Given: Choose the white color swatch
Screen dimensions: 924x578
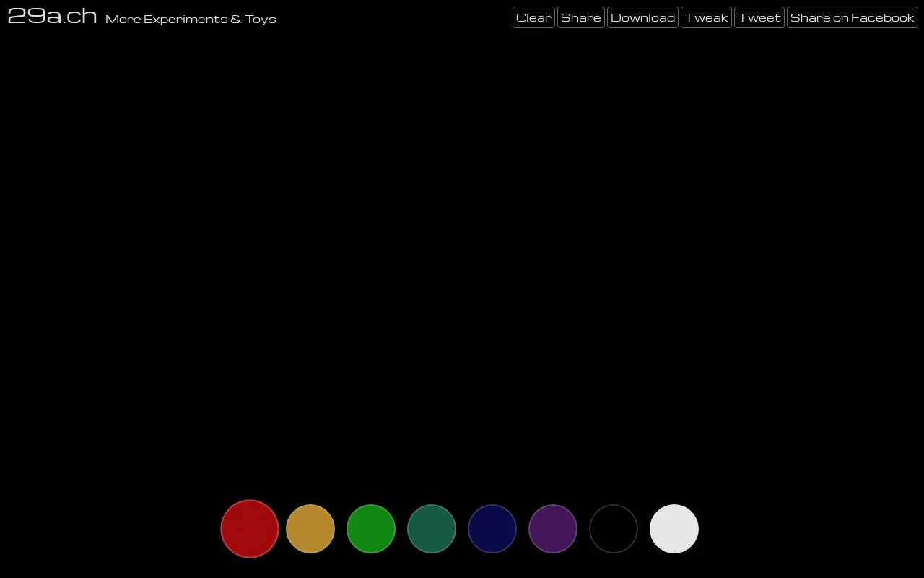Looking at the screenshot, I should pos(674,529).
